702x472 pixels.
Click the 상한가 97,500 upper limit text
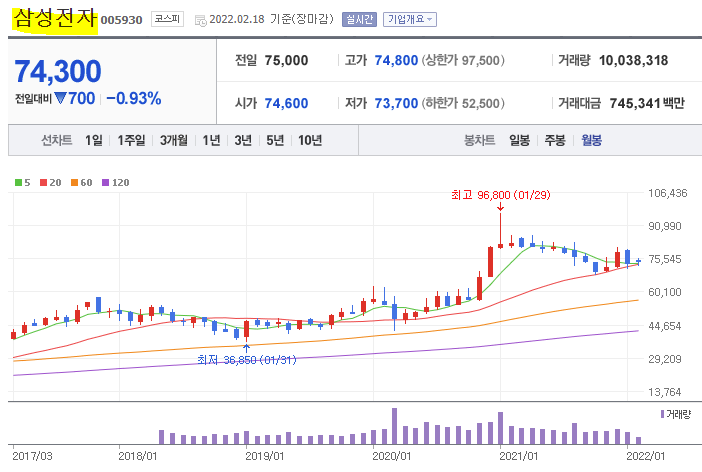tap(463, 60)
